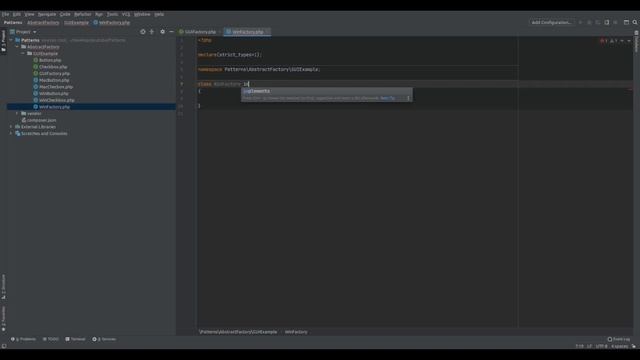Open the Window menu

[x=142, y=14]
